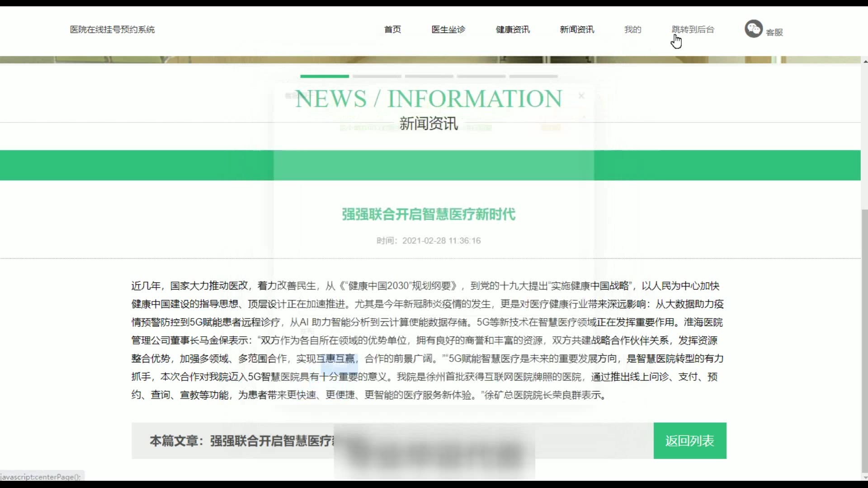Image resolution: width=868 pixels, height=488 pixels.
Task: Click the 医院在线挂号预约系统 site title
Action: coord(112,29)
